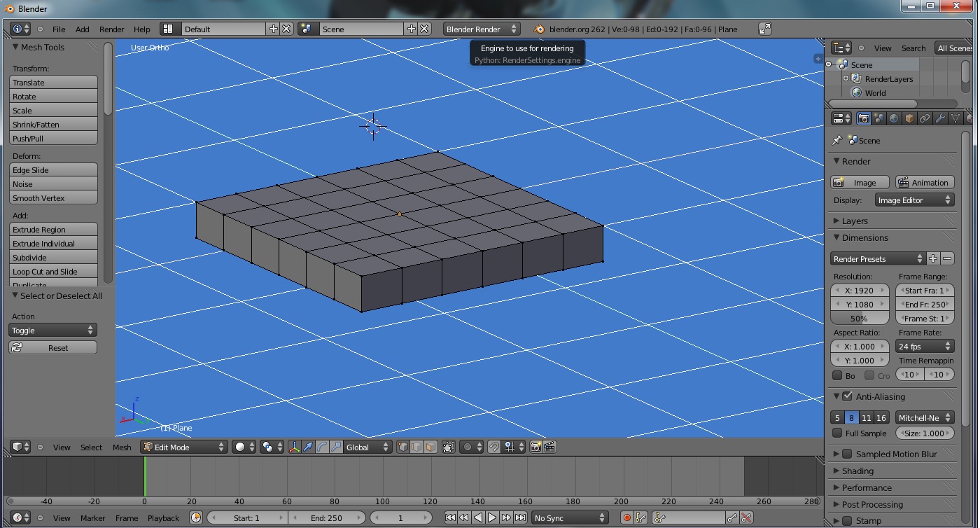Click the 50% resolution percentage slider

(859, 318)
